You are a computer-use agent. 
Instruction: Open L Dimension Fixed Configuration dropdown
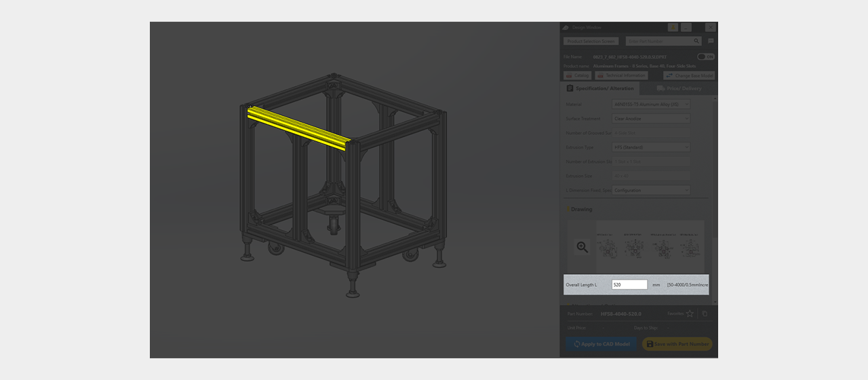(651, 190)
